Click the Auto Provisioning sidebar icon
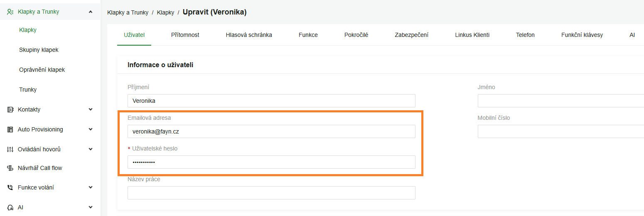The image size is (644, 216). click(10, 129)
